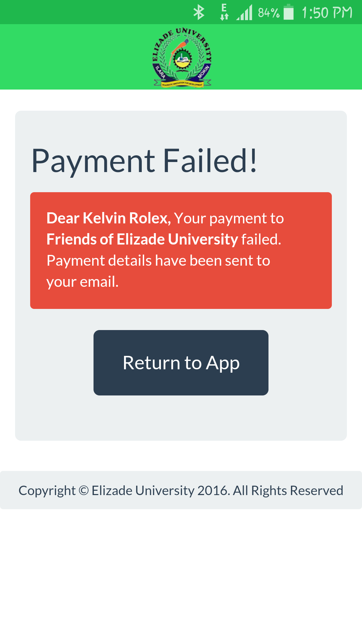Tap the copyright footer text

[x=181, y=491]
